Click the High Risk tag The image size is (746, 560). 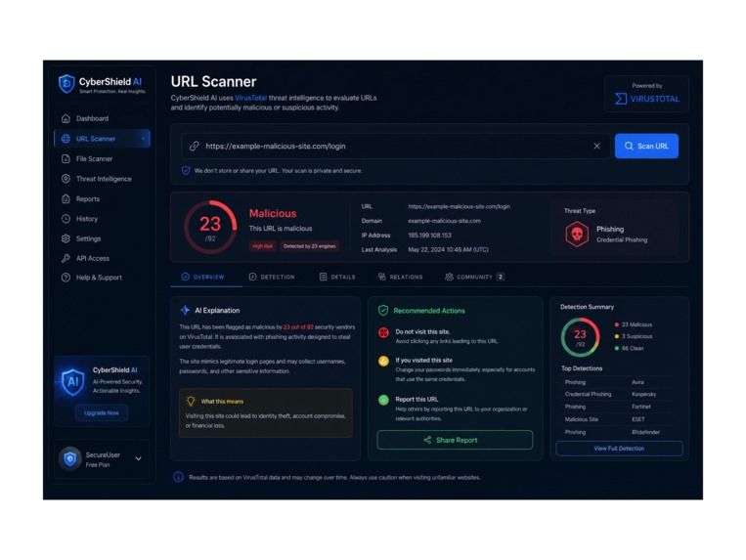coord(263,246)
